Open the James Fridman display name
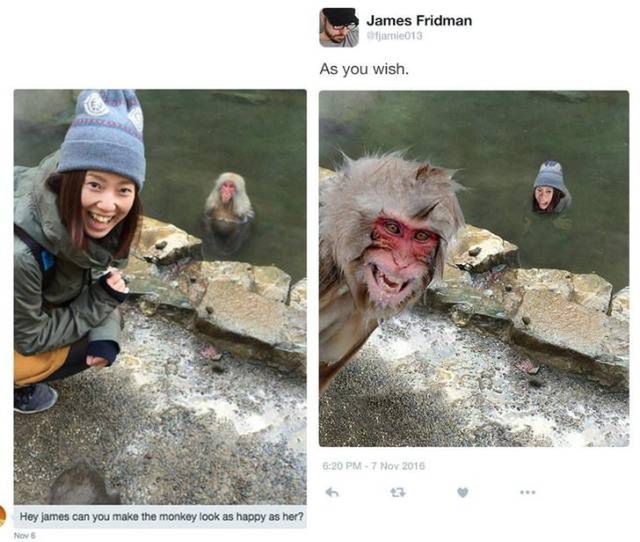 click(419, 20)
